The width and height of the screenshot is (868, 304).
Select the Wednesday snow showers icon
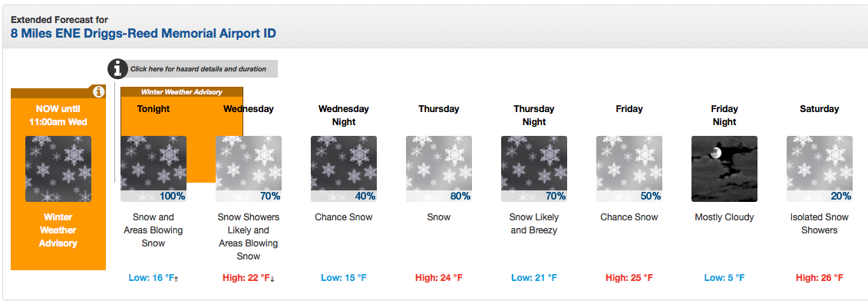pyautogui.click(x=249, y=169)
